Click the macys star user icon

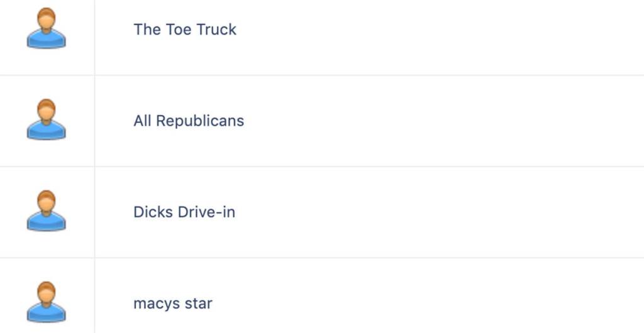click(x=46, y=303)
